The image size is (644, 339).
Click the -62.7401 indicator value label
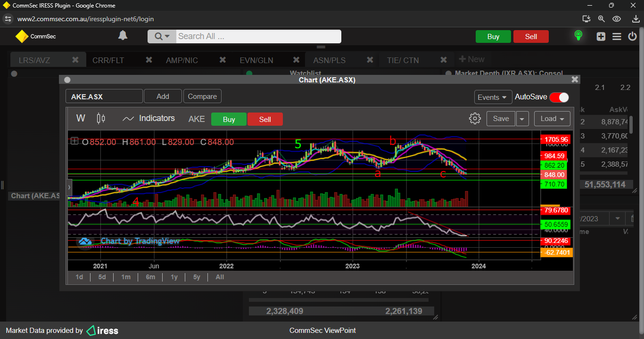click(556, 252)
